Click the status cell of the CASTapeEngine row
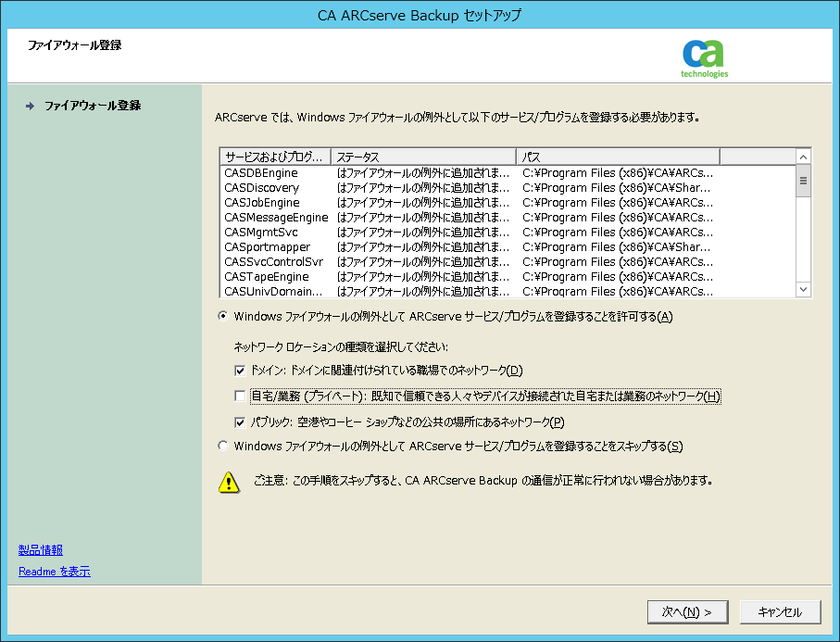840x642 pixels. pyautogui.click(x=423, y=277)
